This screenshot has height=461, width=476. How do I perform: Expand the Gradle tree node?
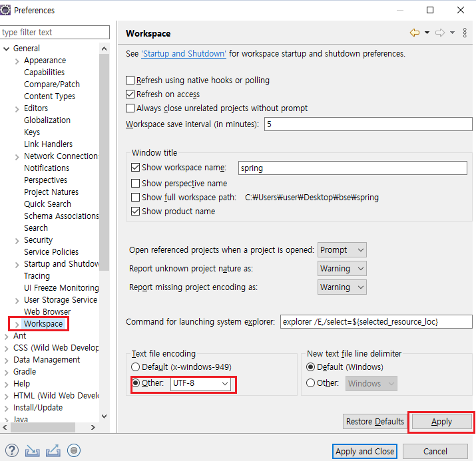(6, 372)
